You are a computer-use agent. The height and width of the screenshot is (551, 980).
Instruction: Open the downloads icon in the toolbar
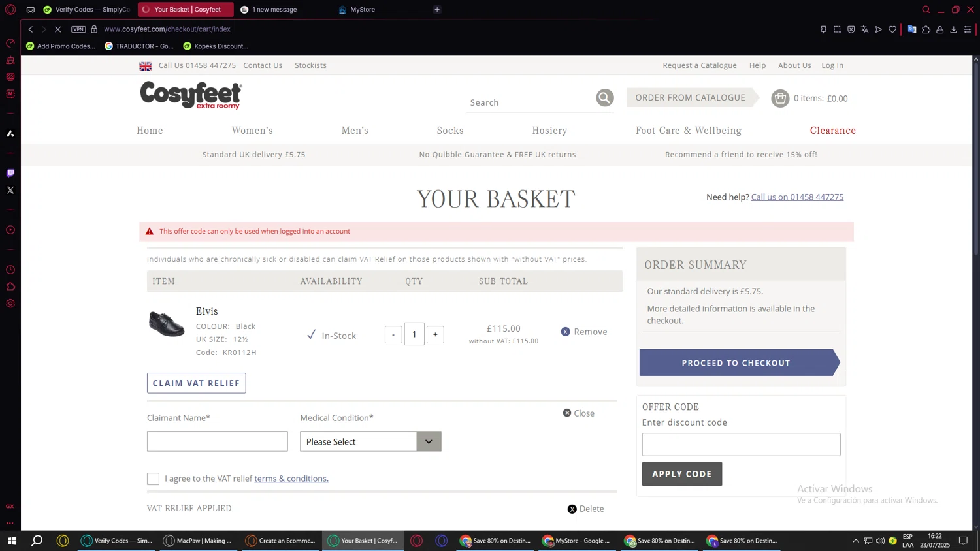point(954,29)
